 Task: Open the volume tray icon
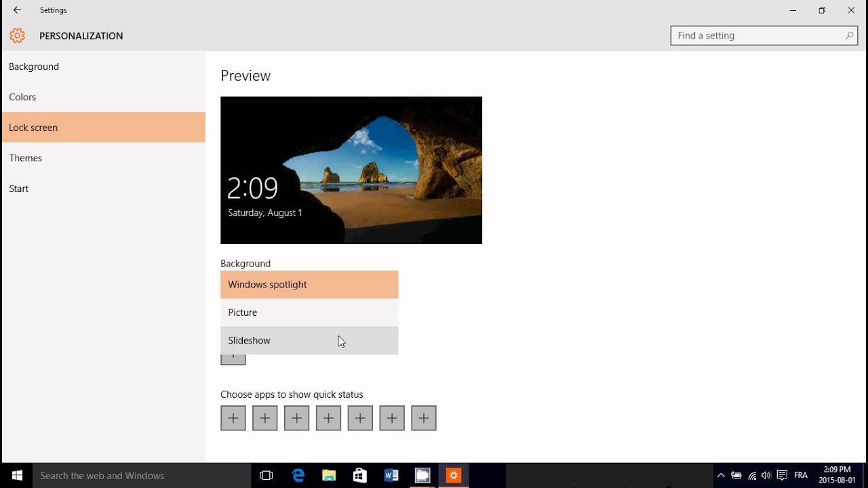pos(767,476)
